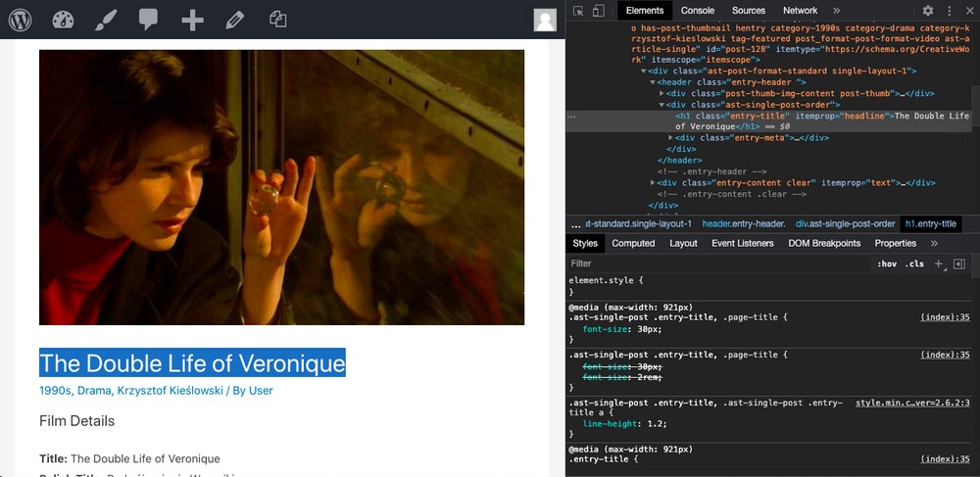Viewport: 980px width, 477px height.
Task: Click the styles Filter input field
Action: coord(718,264)
